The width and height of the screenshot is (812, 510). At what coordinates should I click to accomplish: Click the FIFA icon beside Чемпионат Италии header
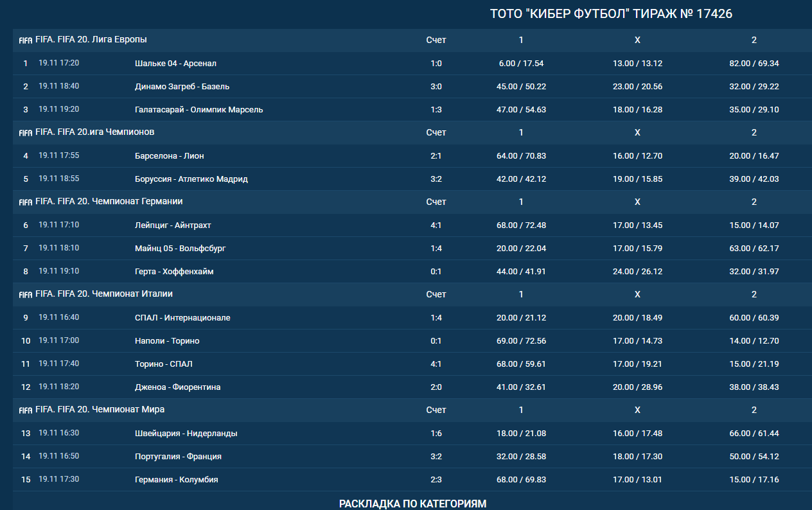[x=26, y=295]
